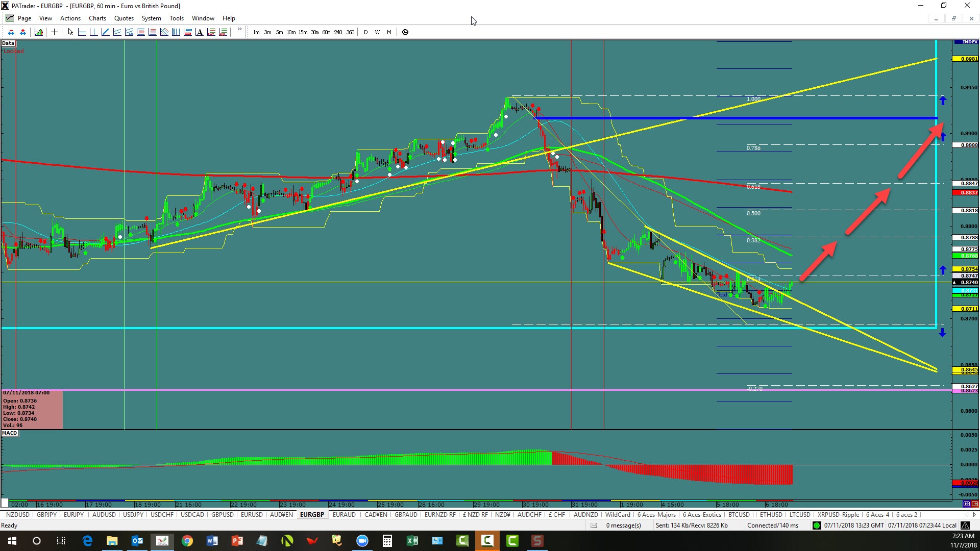Click the MACD indicator label
The image size is (980, 551).
point(10,433)
